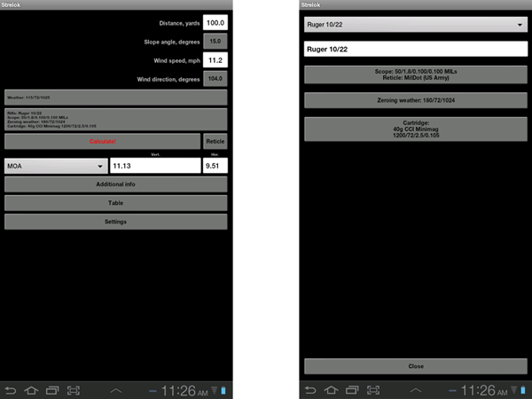The width and height of the screenshot is (532, 399).
Task: Edit the Scope and Reticle MilDot button
Action: click(x=416, y=74)
